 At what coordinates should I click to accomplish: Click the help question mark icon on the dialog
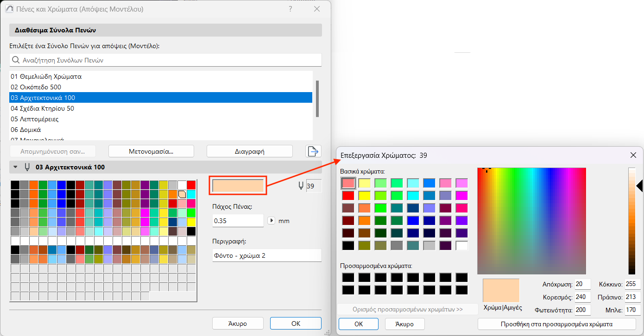pos(290,8)
